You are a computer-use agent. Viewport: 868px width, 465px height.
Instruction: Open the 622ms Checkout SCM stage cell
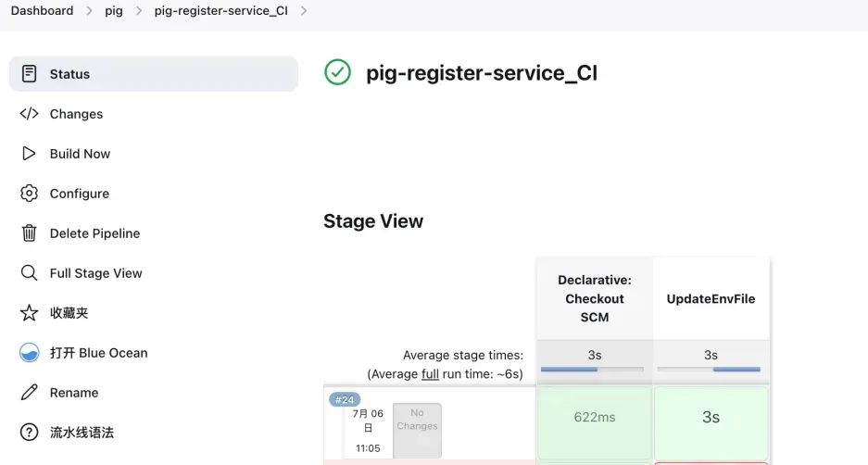tap(595, 422)
